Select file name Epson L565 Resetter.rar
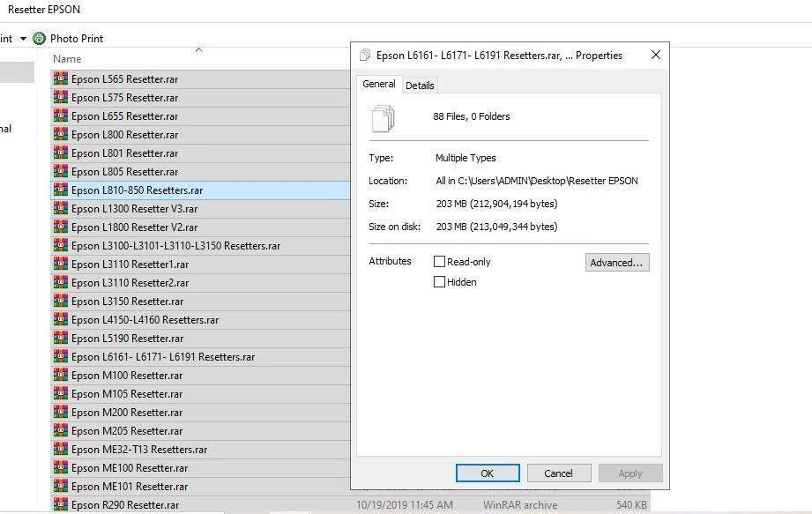 pyautogui.click(x=125, y=79)
